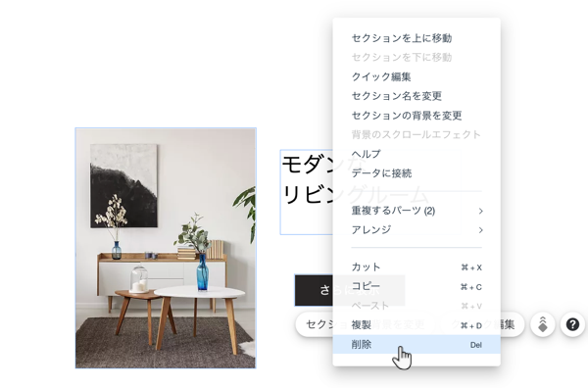
Task: Choose コピー in context menu
Action: point(416,287)
